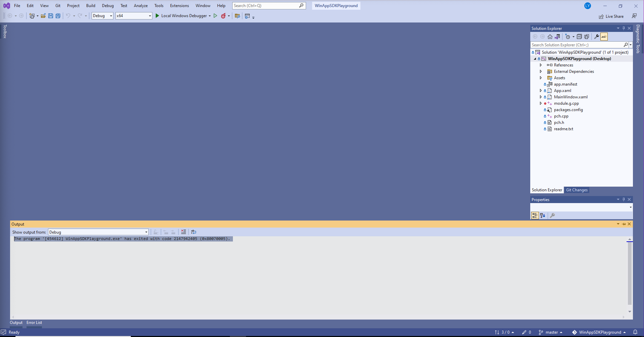
Task: Open the Debug configuration dropdown
Action: point(102,16)
